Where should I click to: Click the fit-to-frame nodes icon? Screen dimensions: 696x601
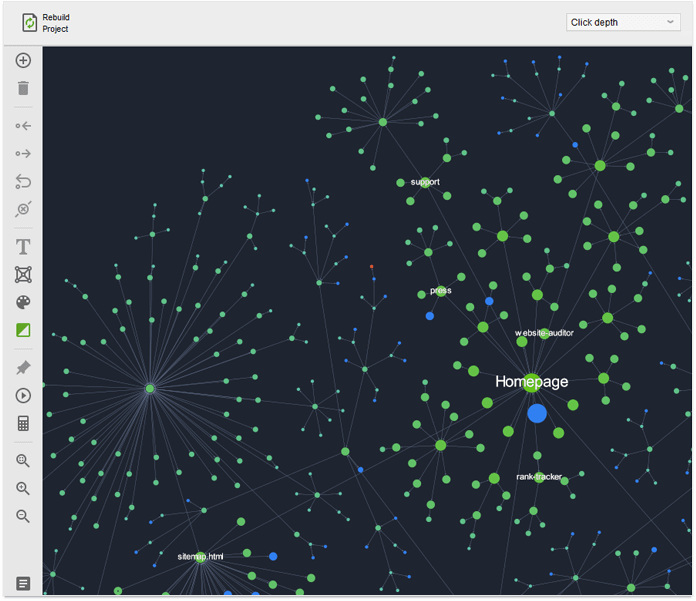point(23,274)
